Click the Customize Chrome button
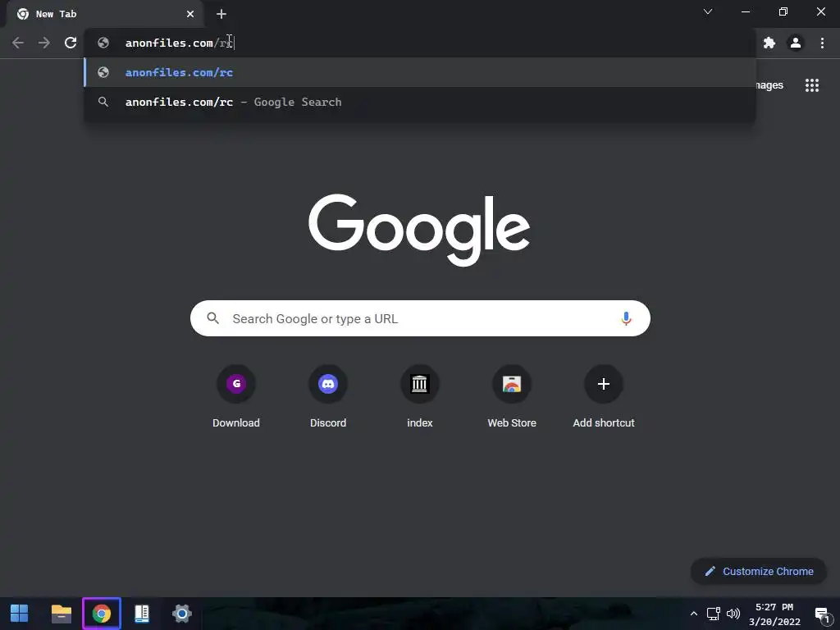The image size is (840, 630). click(x=759, y=571)
